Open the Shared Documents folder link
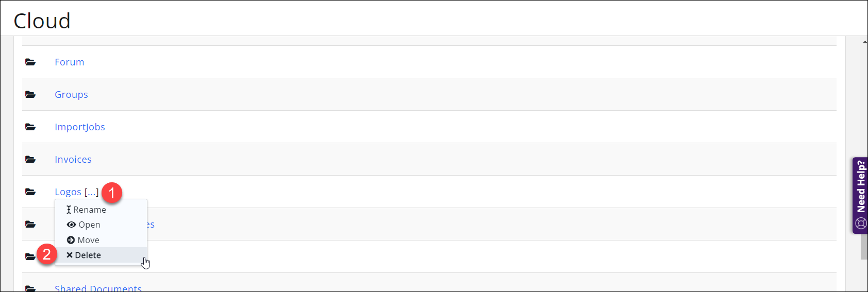868x292 pixels. click(98, 288)
